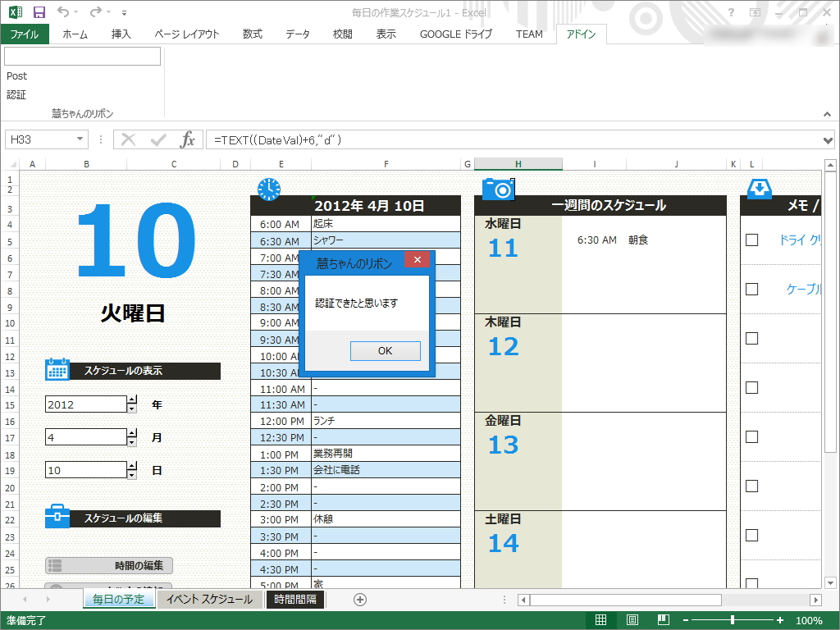Click OK in the dialog
Viewport: 840px width, 630px height.
386,351
